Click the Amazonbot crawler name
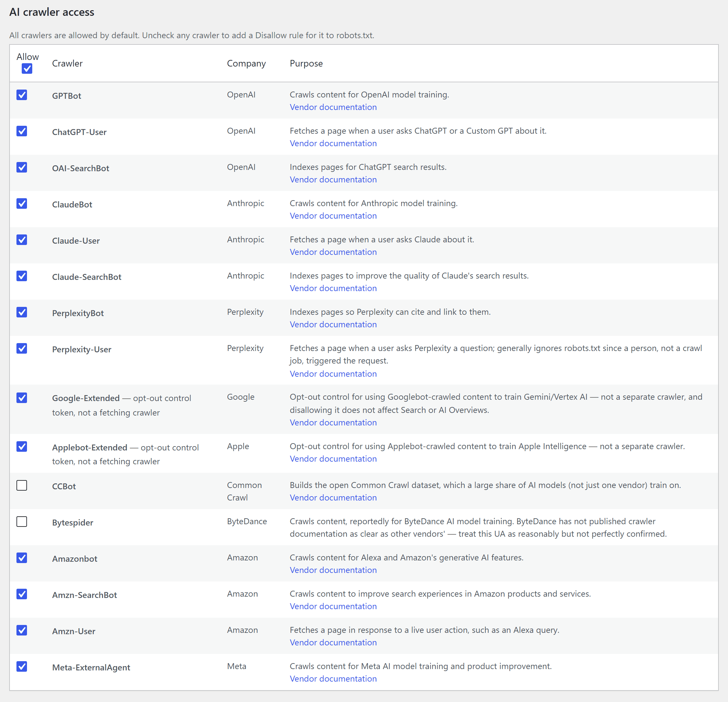The image size is (728, 702). pos(75,559)
